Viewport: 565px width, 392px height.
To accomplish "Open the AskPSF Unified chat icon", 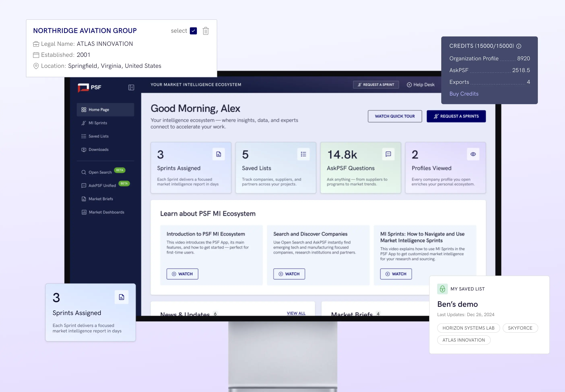I will [84, 185].
